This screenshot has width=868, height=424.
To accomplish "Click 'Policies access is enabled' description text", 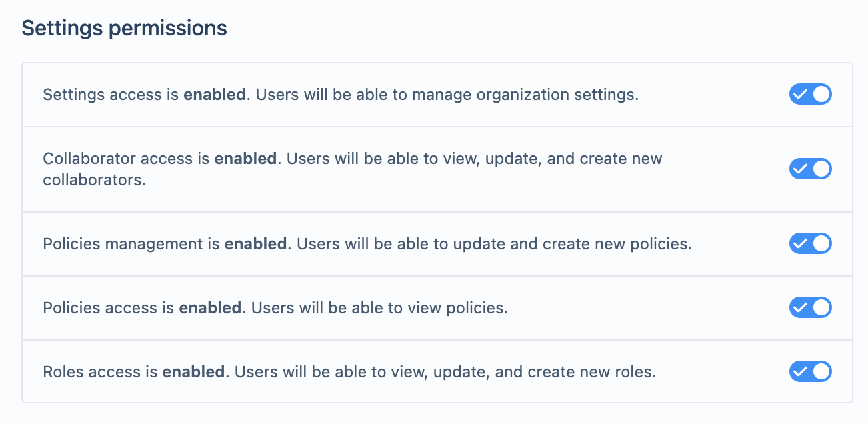I will (275, 308).
